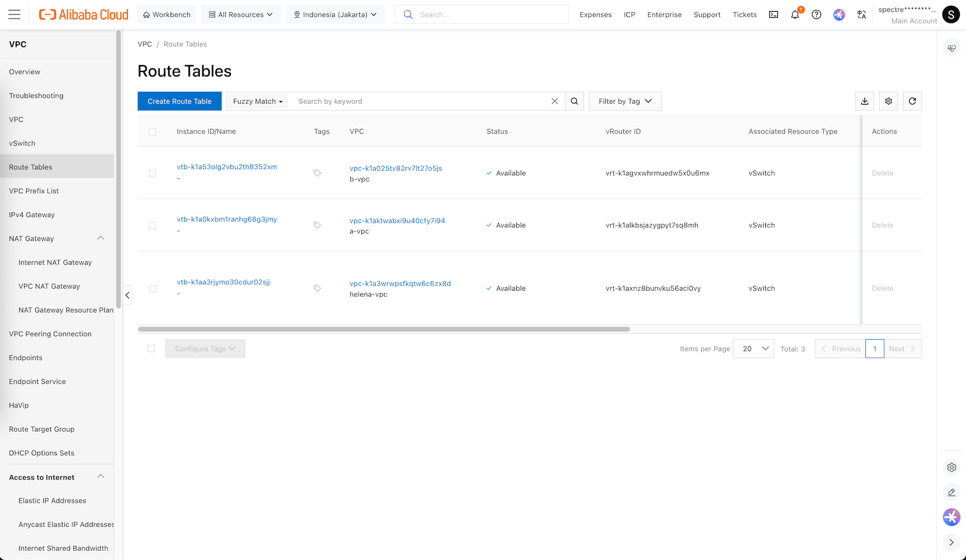
Task: Open the hamburger navigation menu
Action: (x=15, y=15)
